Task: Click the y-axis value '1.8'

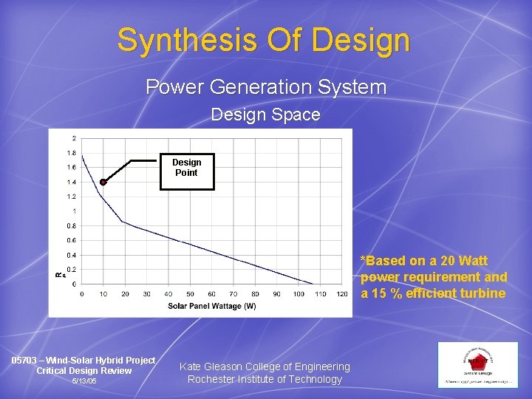Action: click(72, 153)
